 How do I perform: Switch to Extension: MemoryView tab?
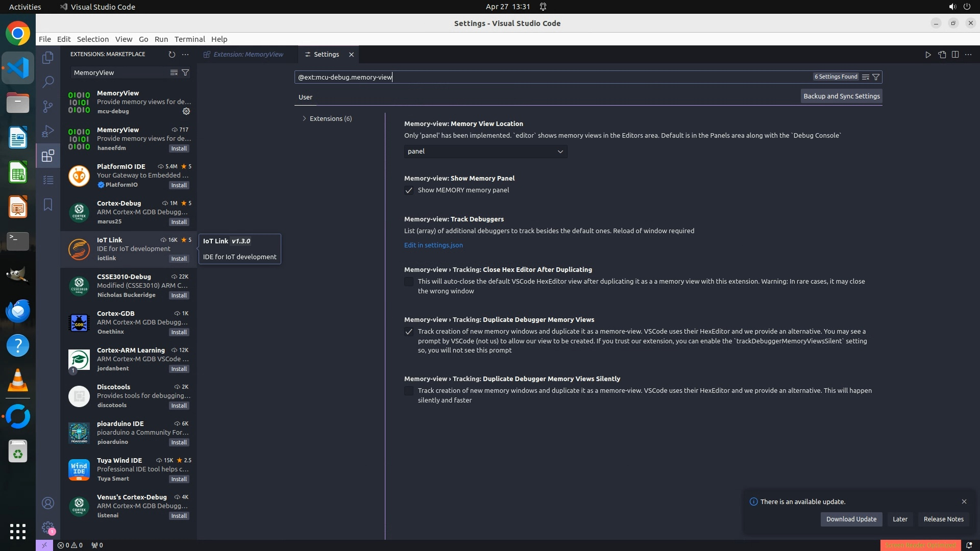coord(248,55)
